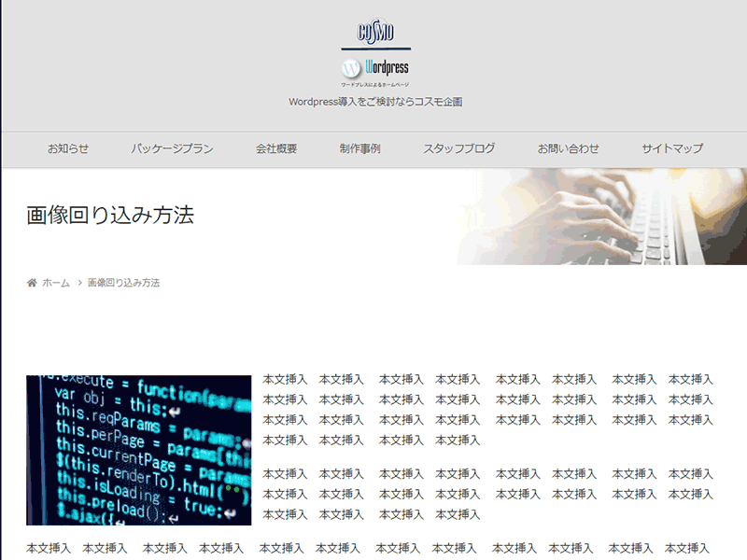Image resolution: width=747 pixels, height=560 pixels.
Task: Click the 画像回り込み方法 page heading
Action: (x=110, y=216)
